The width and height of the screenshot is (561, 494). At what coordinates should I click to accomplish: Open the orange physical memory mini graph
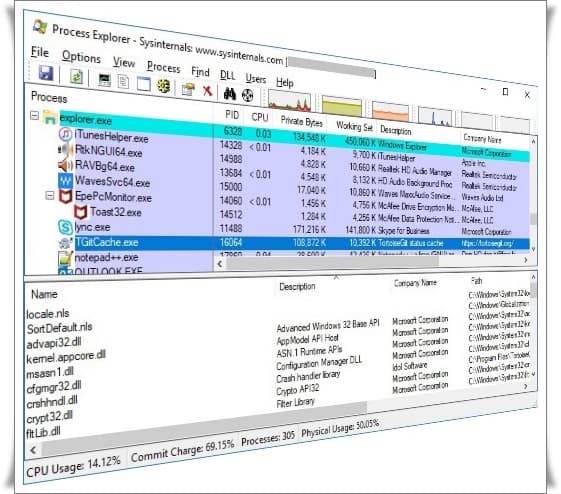click(390, 112)
